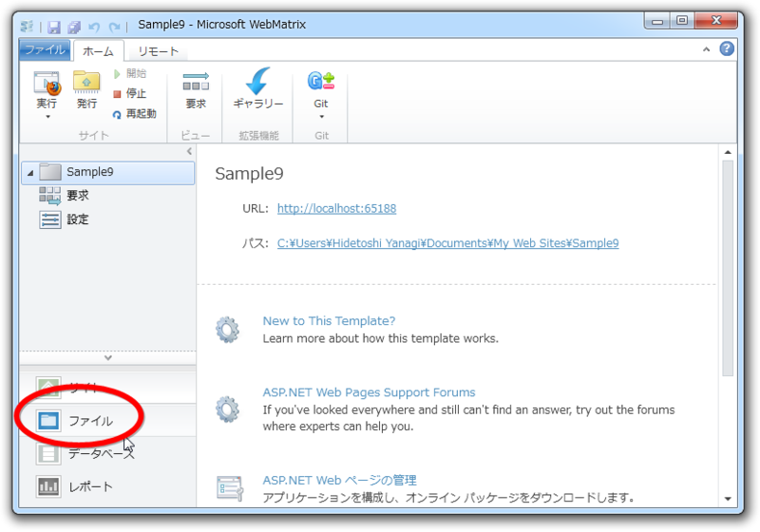
Task: Open the レポート workspace
Action: coord(107,486)
